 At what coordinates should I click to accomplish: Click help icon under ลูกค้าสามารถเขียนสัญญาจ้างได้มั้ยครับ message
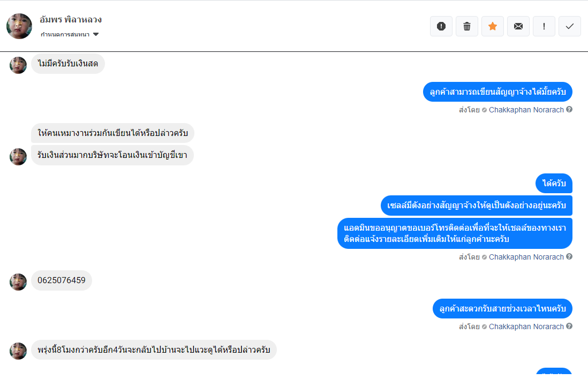point(569,109)
